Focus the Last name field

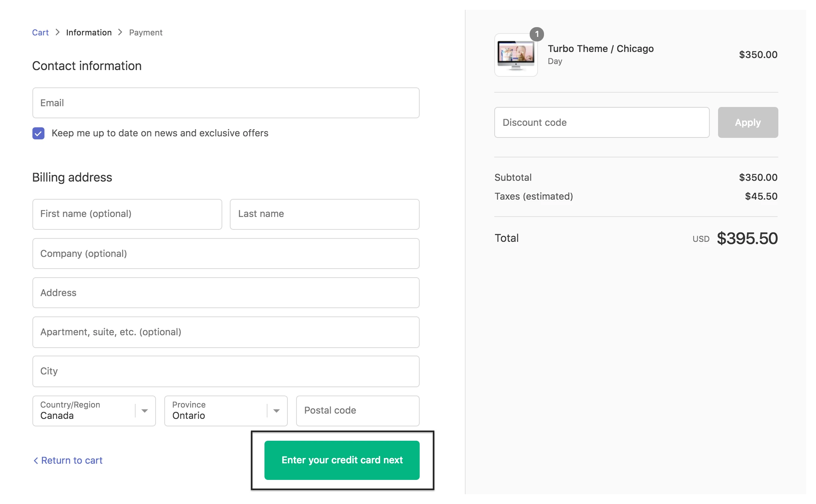(324, 214)
